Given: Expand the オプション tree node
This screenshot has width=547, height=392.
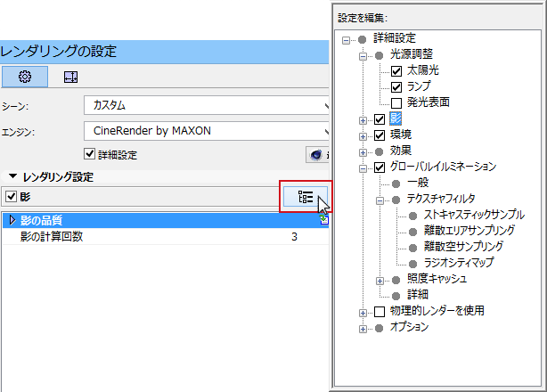Looking at the screenshot, I should (x=363, y=330).
